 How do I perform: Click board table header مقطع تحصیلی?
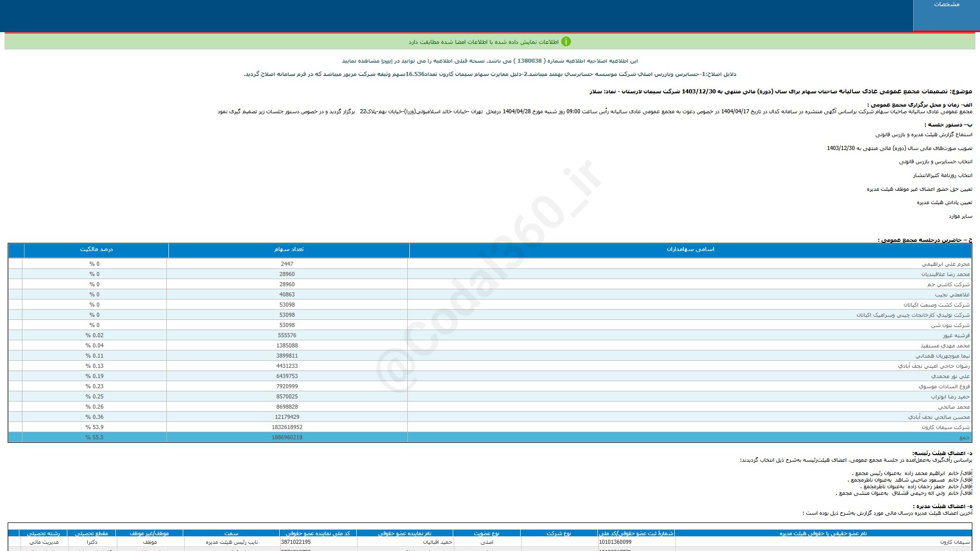(91, 533)
